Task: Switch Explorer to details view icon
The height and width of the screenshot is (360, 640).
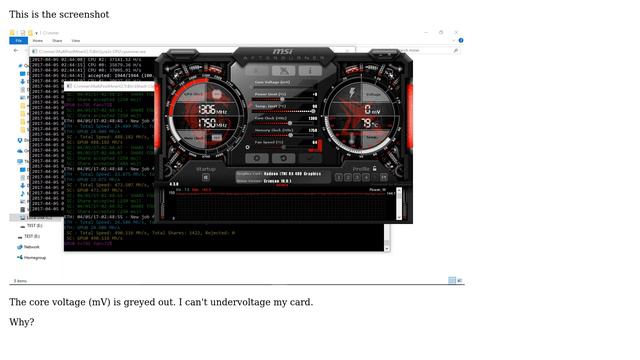Action: [452, 280]
